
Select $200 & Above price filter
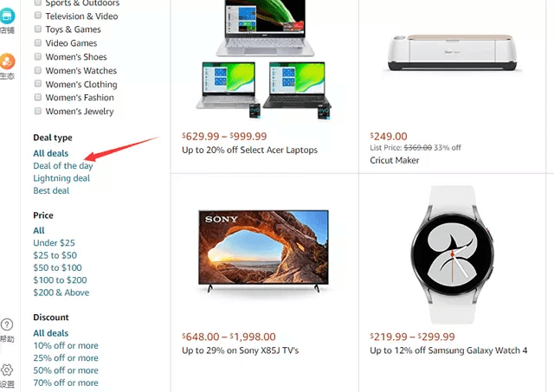61,292
